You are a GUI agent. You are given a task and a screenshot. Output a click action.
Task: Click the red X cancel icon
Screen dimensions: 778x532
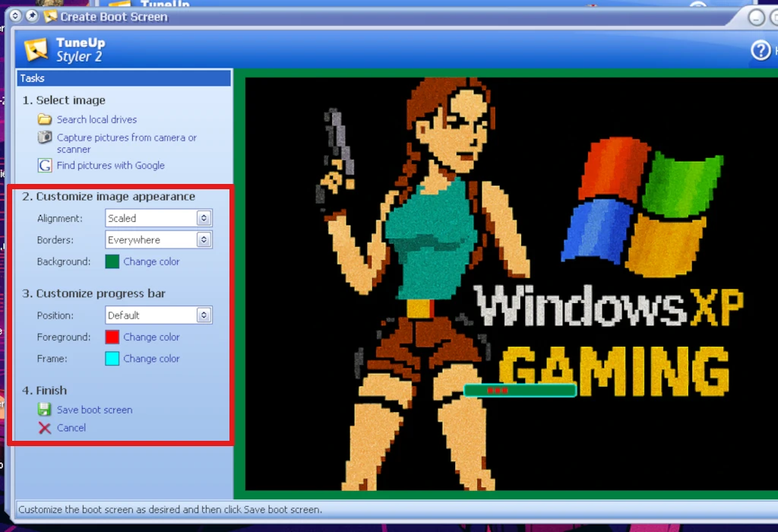pyautogui.click(x=45, y=428)
